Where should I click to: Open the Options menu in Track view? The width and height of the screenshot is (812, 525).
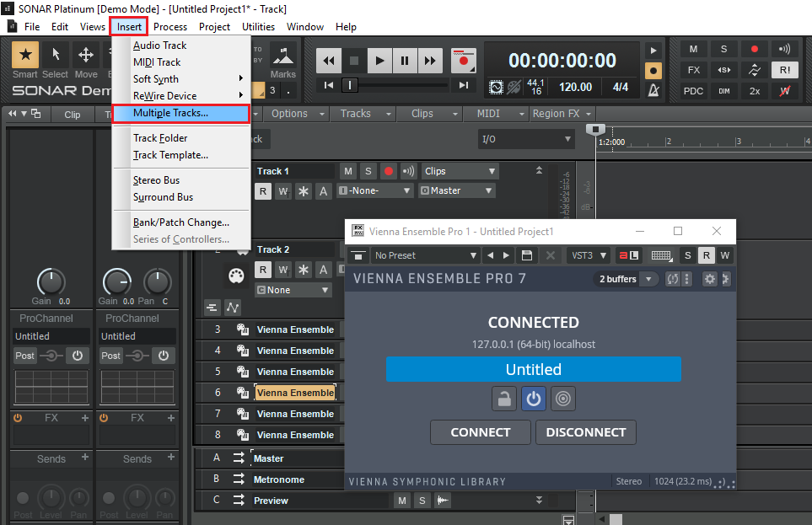298,114
